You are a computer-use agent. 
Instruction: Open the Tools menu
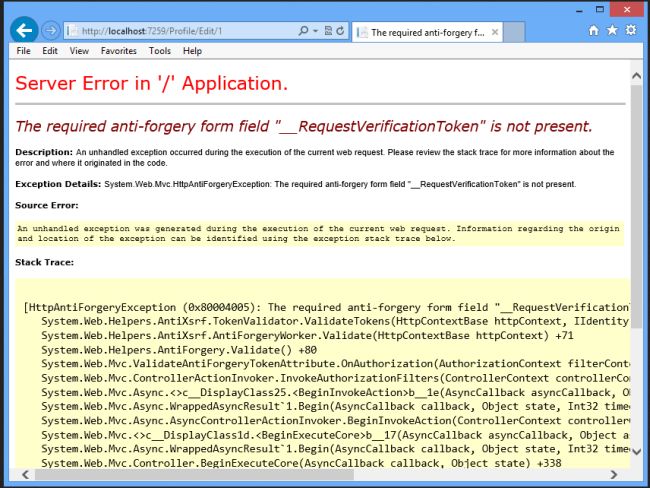(160, 51)
